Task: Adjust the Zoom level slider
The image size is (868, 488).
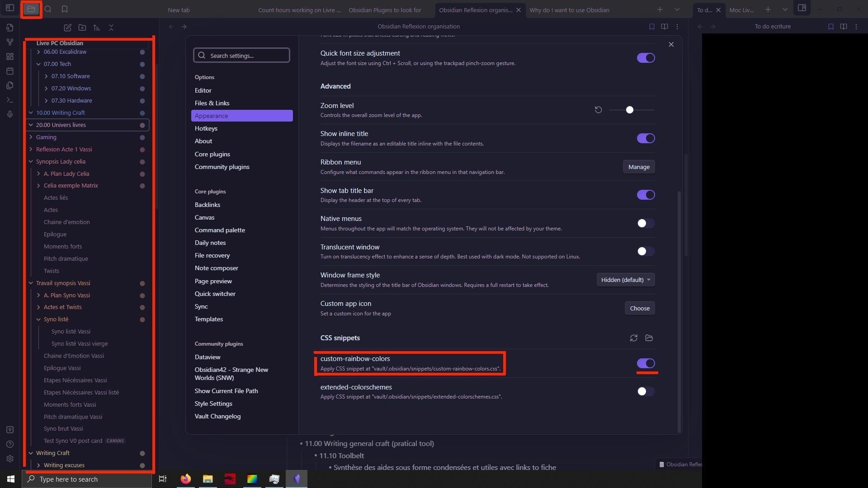Action: coord(630,110)
